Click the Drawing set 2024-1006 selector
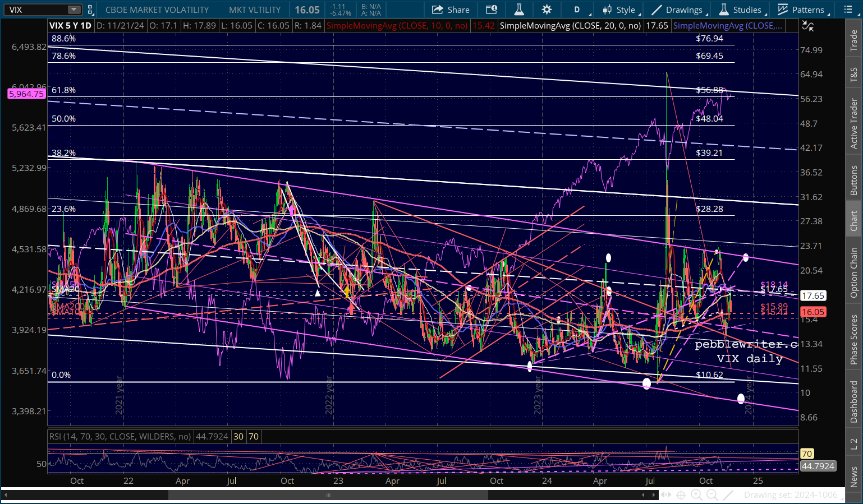The height and width of the screenshot is (504, 863). coord(791,494)
